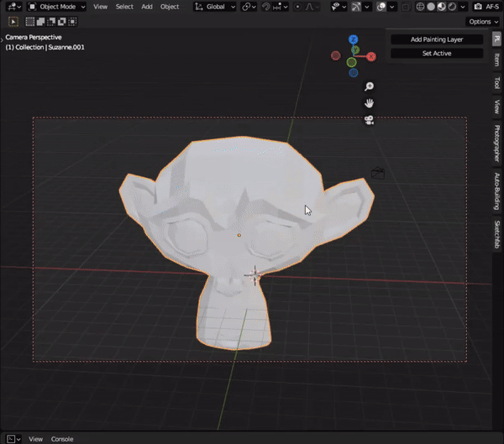Switch to the View sidebar tab
The image size is (504, 444).
497,107
